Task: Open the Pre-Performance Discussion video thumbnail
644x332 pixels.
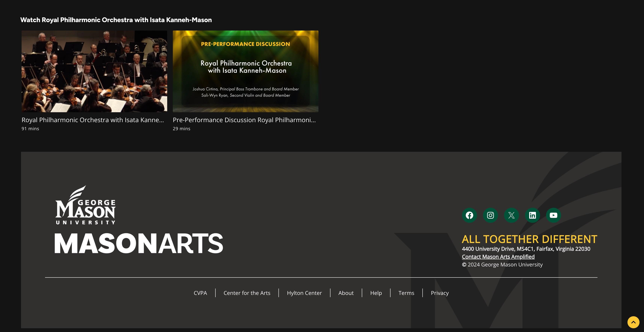Action: [x=245, y=71]
